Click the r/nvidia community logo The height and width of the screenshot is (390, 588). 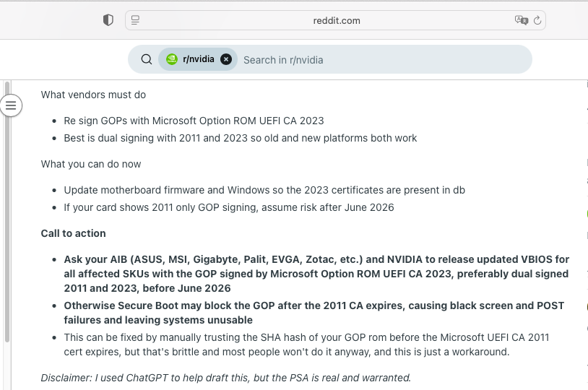click(172, 59)
